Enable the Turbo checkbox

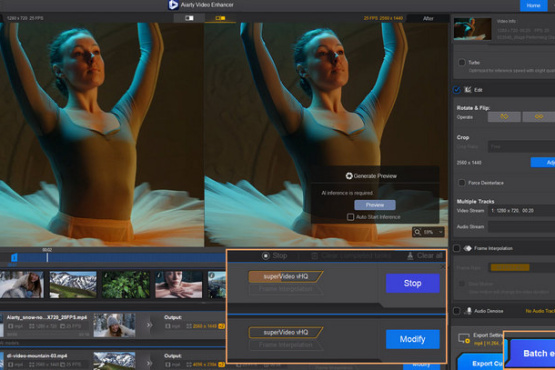[x=462, y=62]
